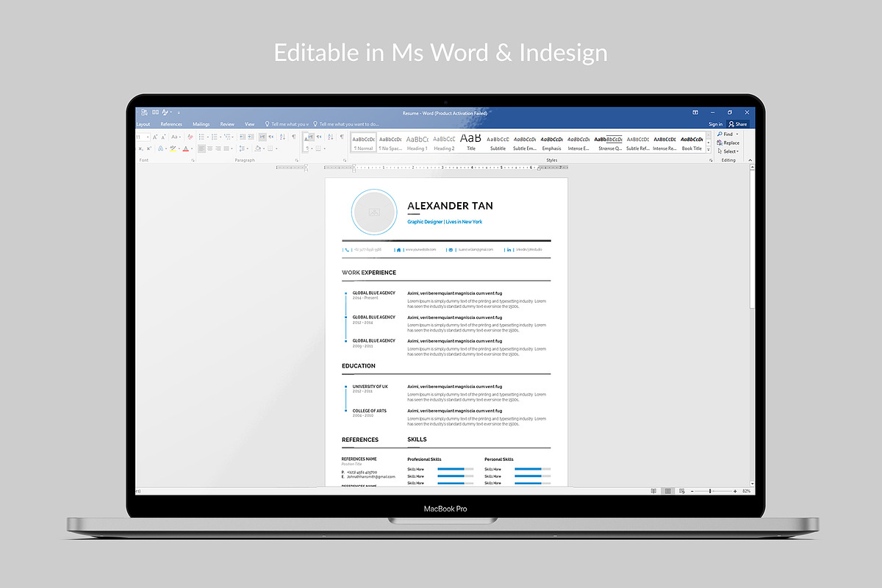The width and height of the screenshot is (882, 588).
Task: Open the Layout ribbon tab
Action: (143, 124)
